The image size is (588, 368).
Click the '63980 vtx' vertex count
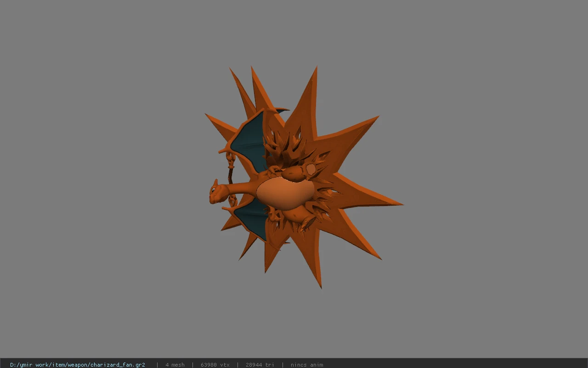click(215, 365)
